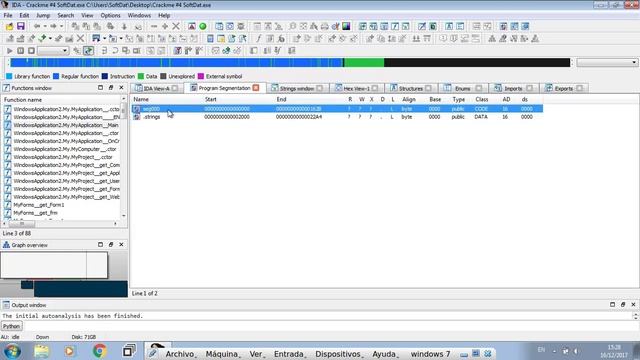Switch to the Enums tab

coord(462,88)
